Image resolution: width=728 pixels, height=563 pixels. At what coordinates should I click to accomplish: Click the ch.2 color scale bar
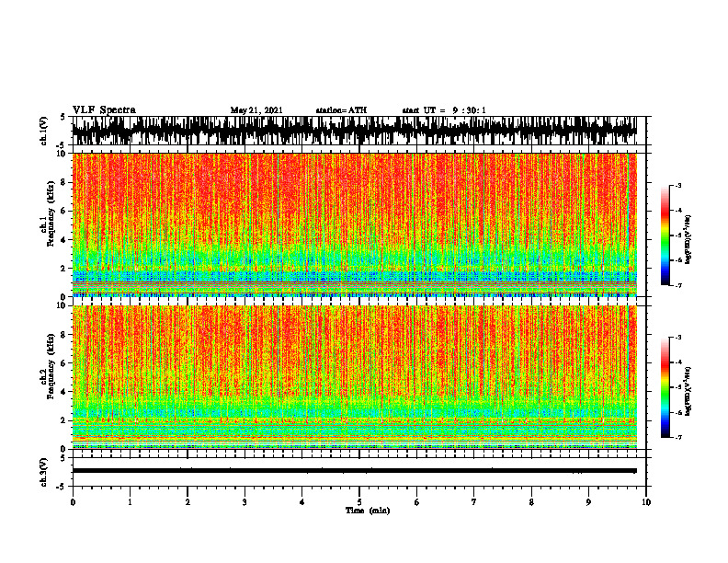coord(665,387)
